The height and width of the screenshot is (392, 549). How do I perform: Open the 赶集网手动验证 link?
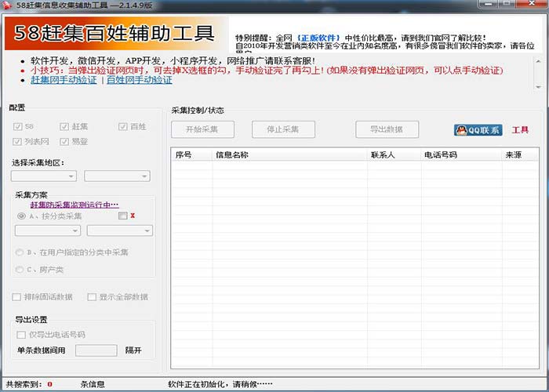tap(64, 80)
